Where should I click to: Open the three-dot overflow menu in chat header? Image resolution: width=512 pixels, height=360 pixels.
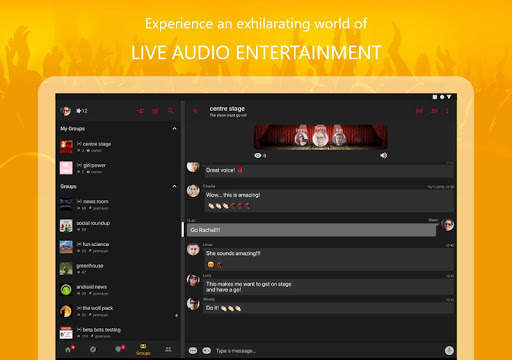click(x=447, y=111)
